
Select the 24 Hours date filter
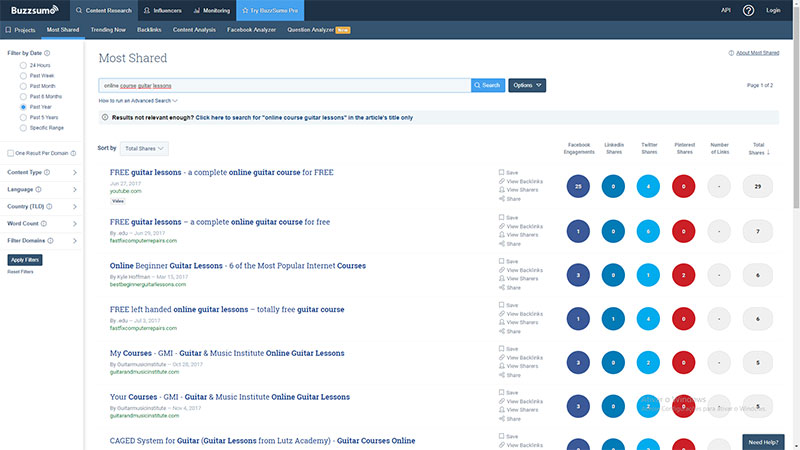(23, 65)
